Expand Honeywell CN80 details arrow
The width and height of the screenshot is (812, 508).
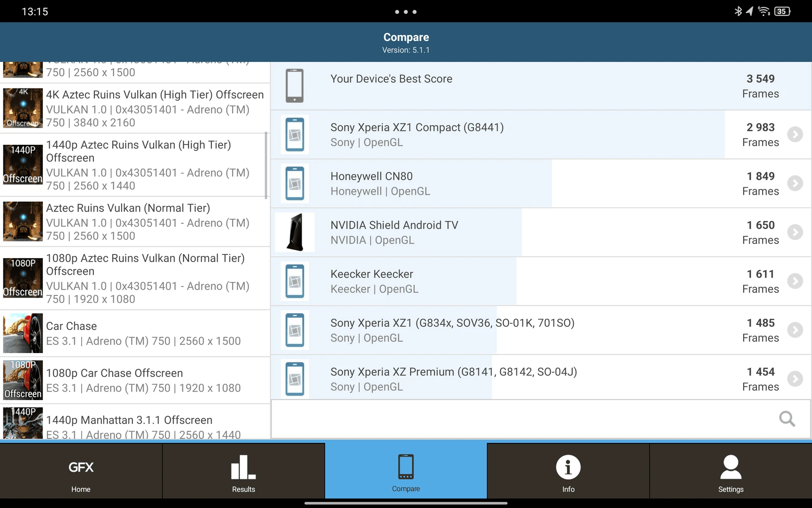795,183
